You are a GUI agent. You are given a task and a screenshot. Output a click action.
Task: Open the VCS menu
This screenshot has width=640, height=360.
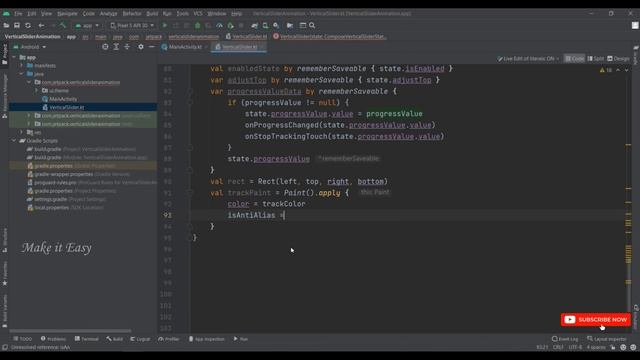[x=198, y=13]
